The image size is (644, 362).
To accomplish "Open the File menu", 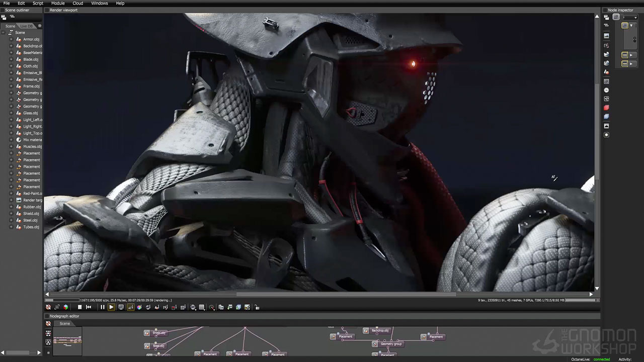I will (7, 3).
